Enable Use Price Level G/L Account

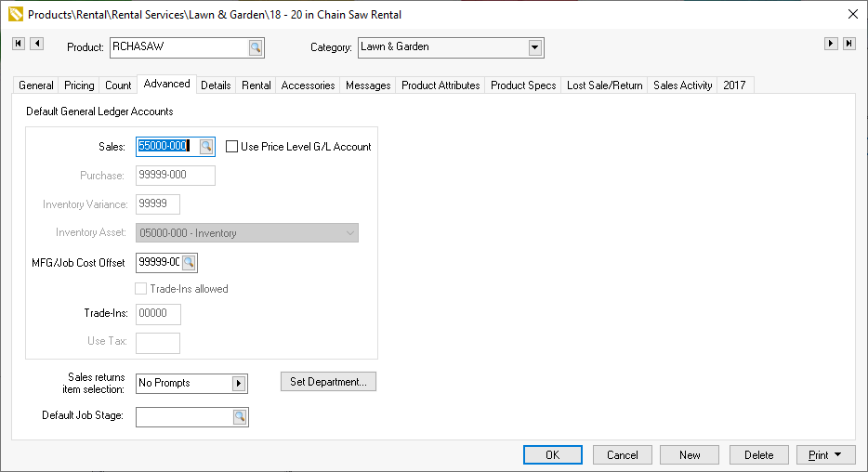232,147
